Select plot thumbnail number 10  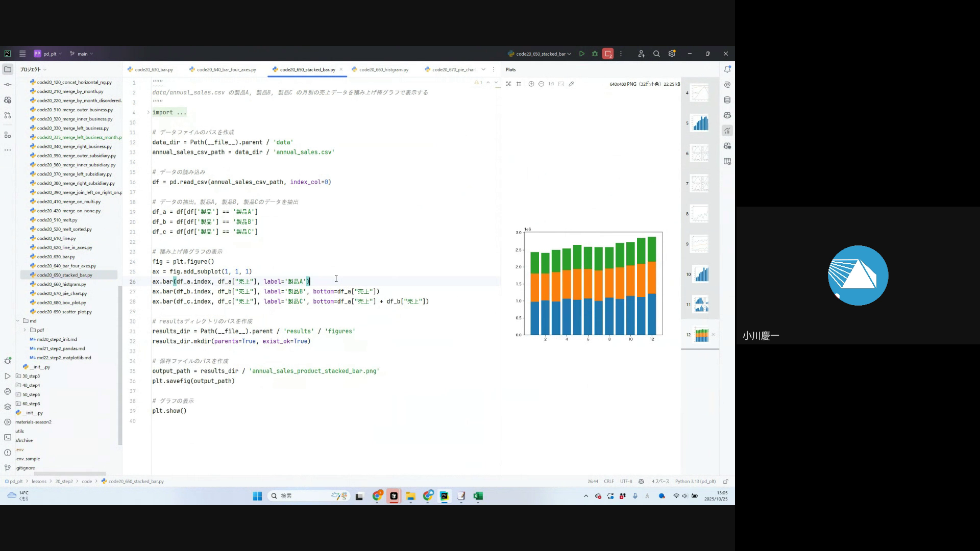coord(702,274)
